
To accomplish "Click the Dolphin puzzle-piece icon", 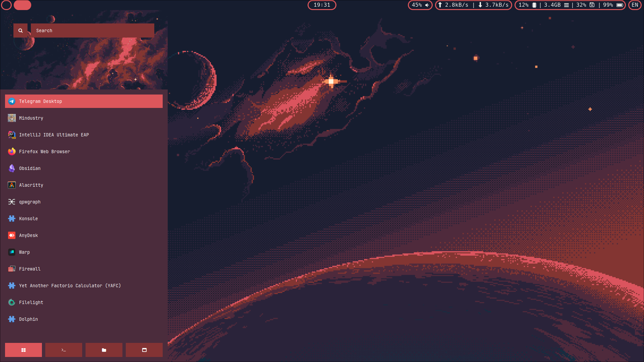I will click(x=12, y=319).
